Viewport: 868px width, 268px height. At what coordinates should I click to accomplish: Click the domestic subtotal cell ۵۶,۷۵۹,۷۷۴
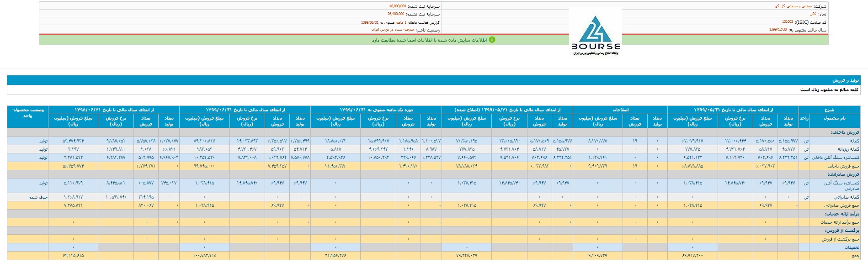coord(73,166)
